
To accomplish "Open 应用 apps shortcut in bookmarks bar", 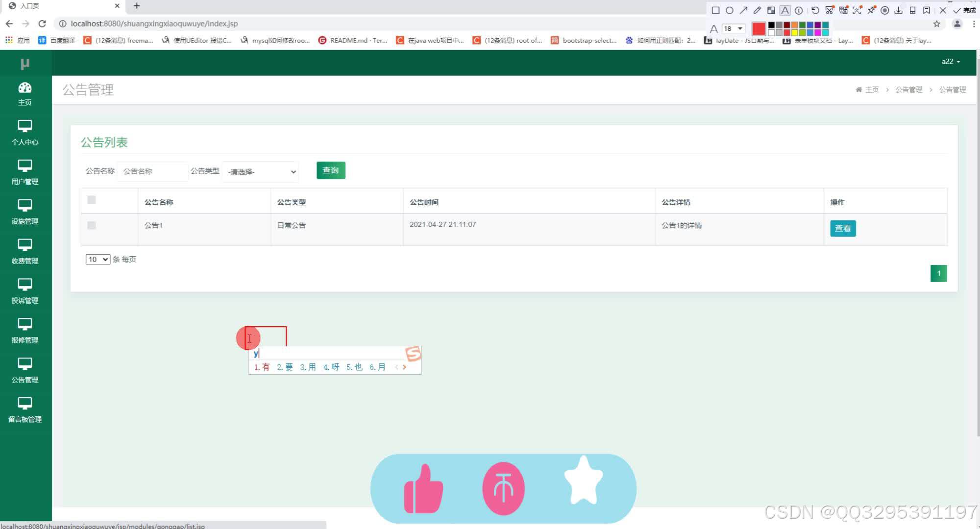I will tap(18, 40).
